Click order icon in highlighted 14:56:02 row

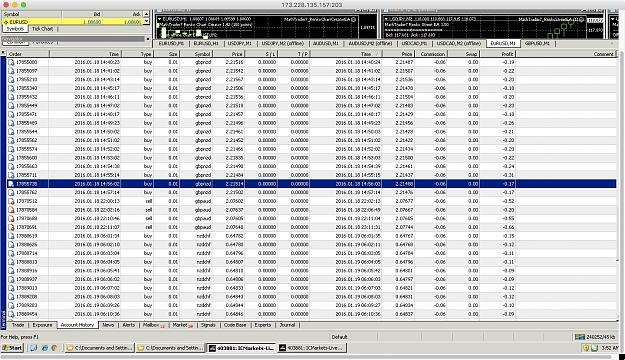tap(11, 184)
